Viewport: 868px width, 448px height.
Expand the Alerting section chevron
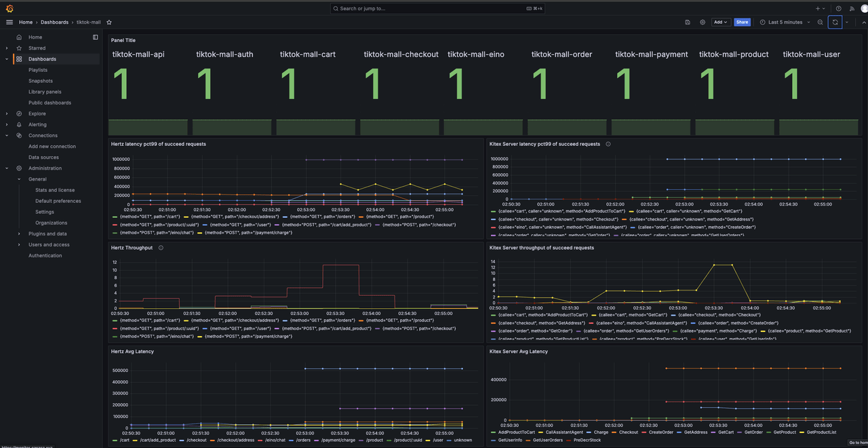pos(7,124)
